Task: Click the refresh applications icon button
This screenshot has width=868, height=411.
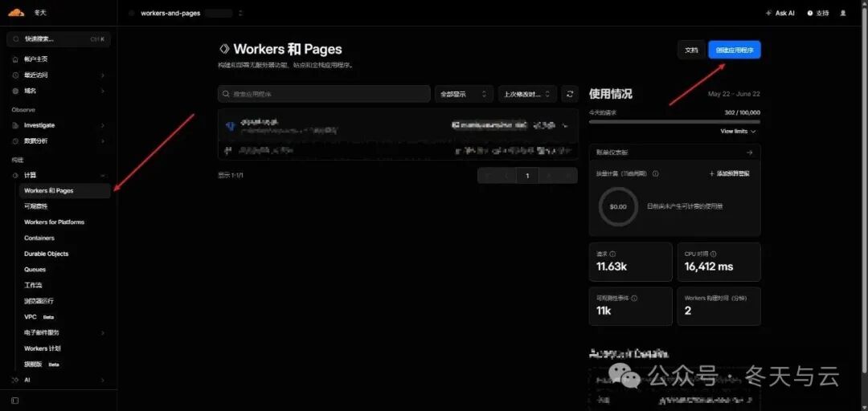Action: (570, 94)
